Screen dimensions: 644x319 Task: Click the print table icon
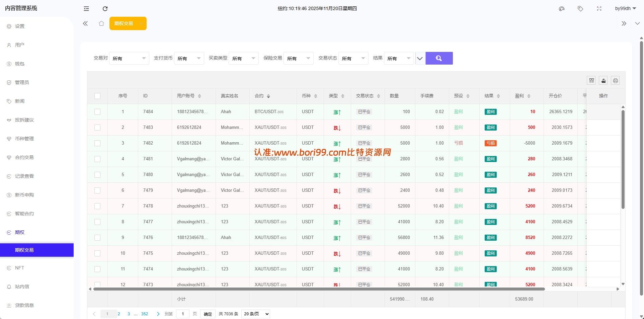tap(615, 80)
